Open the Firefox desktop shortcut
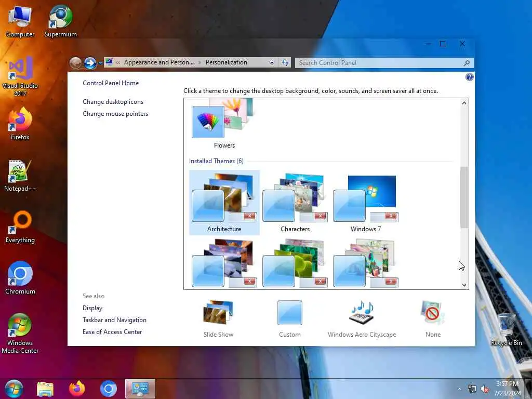 click(20, 124)
